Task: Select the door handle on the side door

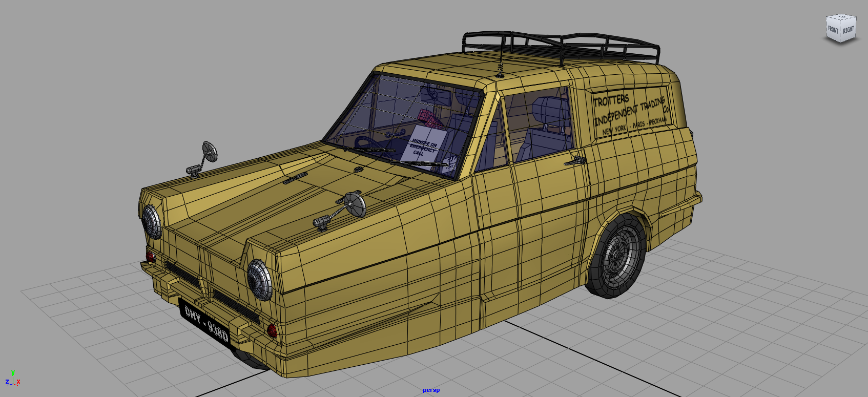Action: [575, 161]
